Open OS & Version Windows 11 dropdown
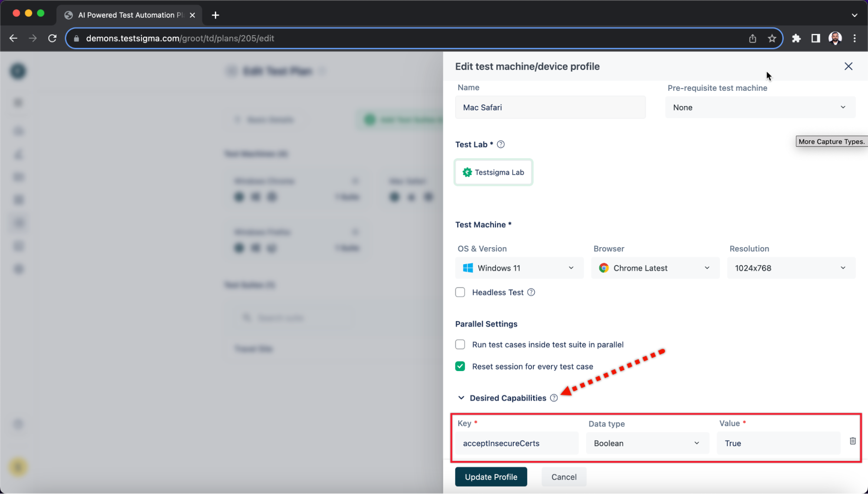Image resolution: width=868 pixels, height=494 pixels. [x=519, y=268]
